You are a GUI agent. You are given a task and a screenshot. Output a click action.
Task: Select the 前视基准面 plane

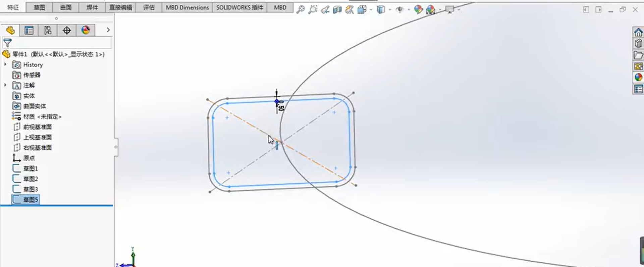pyautogui.click(x=37, y=127)
